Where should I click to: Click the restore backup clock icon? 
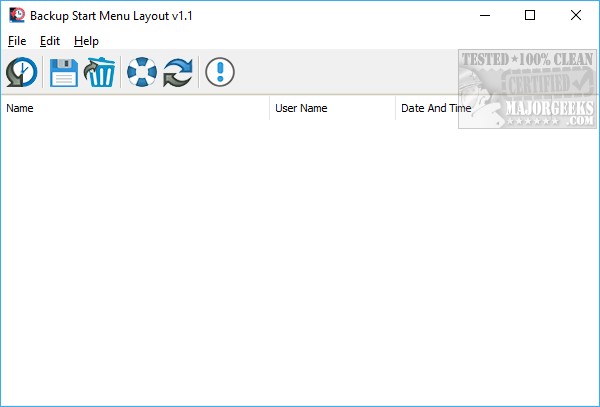click(22, 73)
